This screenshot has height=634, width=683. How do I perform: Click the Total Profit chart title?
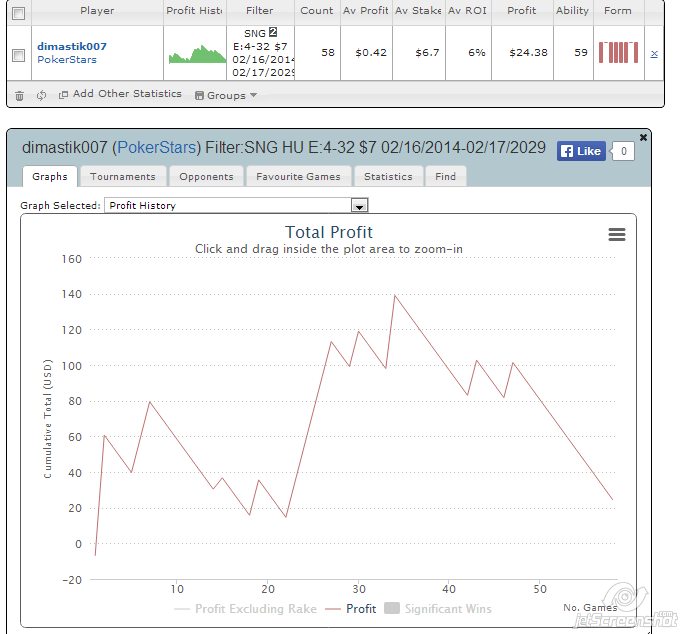pos(329,232)
